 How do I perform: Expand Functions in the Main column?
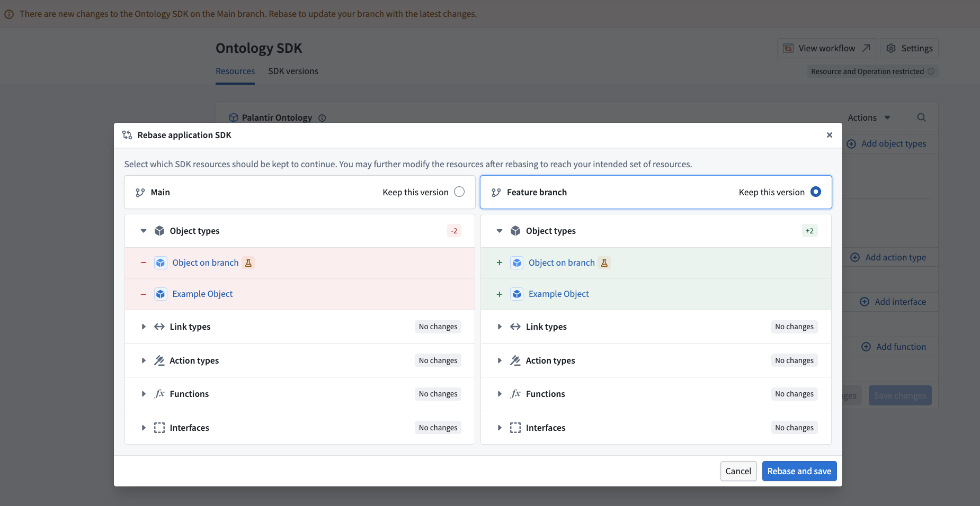[x=144, y=394]
